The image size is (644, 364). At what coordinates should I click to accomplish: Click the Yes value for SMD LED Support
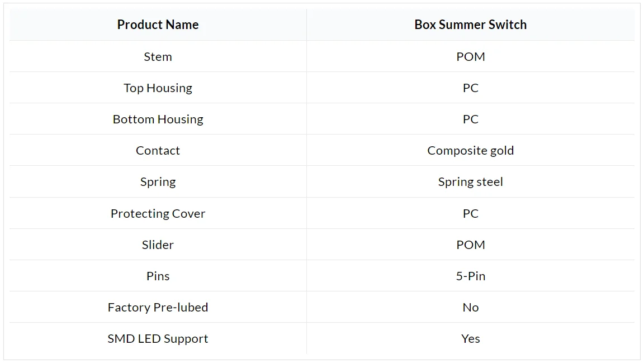click(x=470, y=338)
